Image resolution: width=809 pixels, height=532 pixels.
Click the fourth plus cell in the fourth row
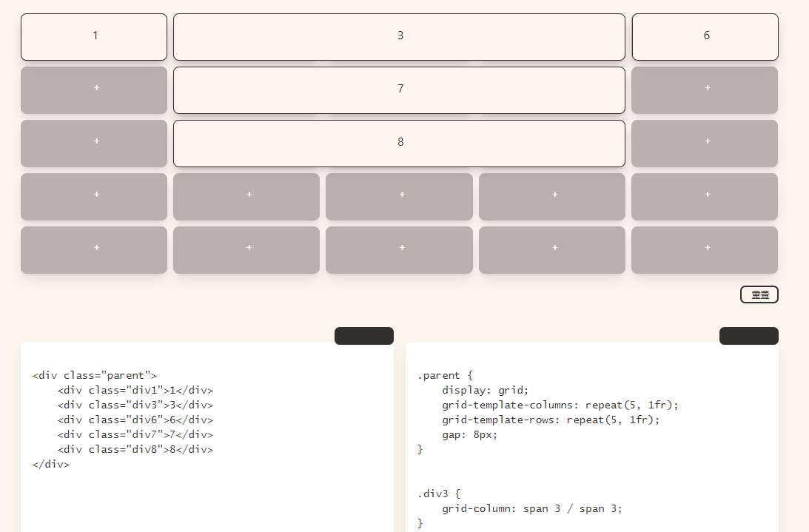(x=551, y=196)
